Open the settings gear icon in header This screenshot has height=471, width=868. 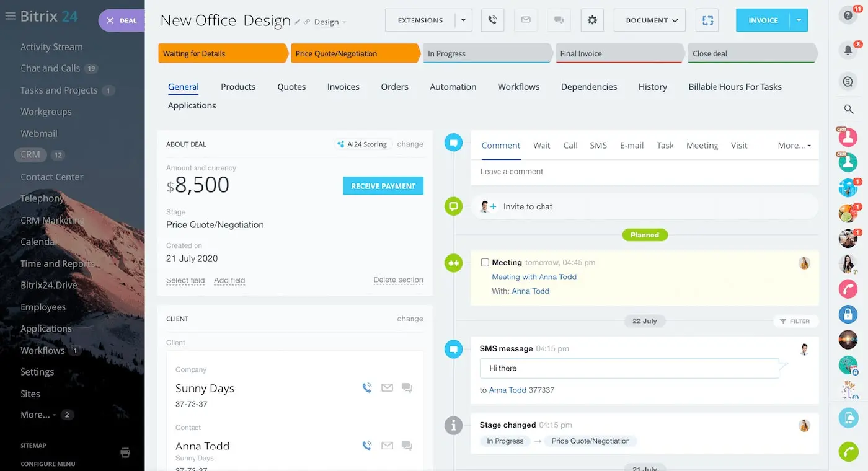592,20
